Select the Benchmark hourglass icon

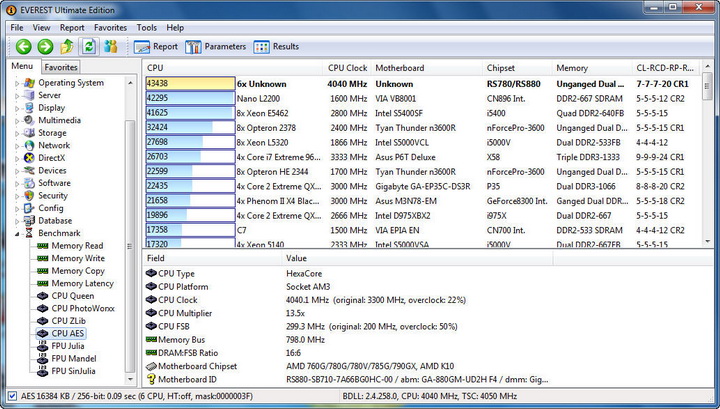coord(29,233)
